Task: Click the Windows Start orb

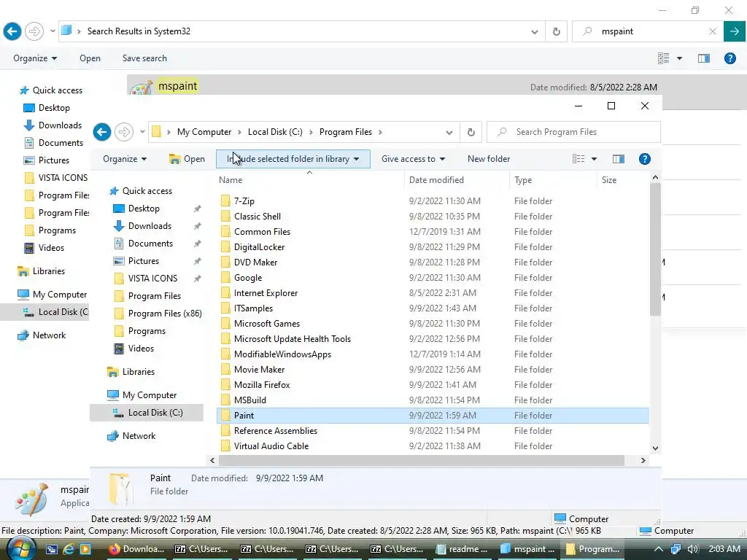Action: click(x=21, y=548)
